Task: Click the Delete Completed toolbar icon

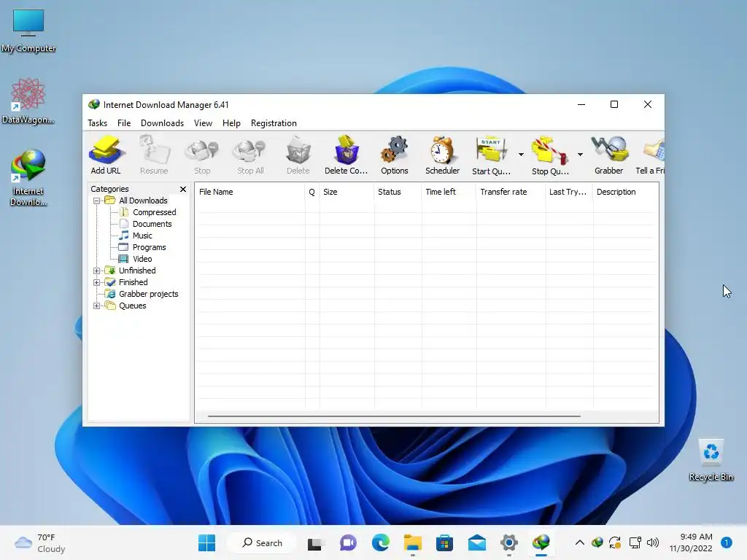Action: [347, 155]
